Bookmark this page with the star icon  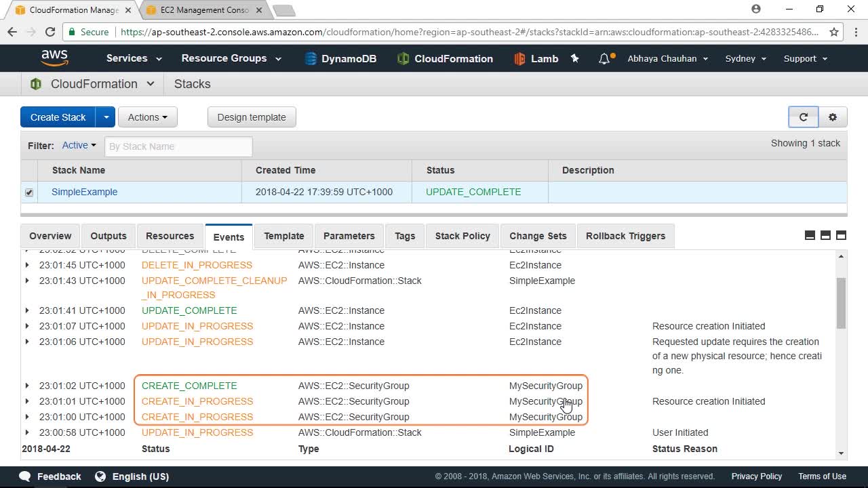click(834, 32)
